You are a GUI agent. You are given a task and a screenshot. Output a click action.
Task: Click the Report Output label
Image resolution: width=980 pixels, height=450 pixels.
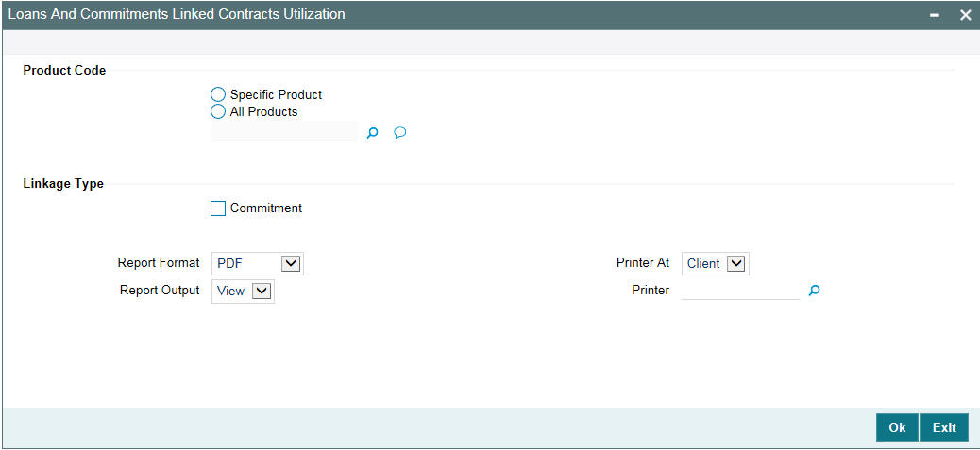point(160,291)
